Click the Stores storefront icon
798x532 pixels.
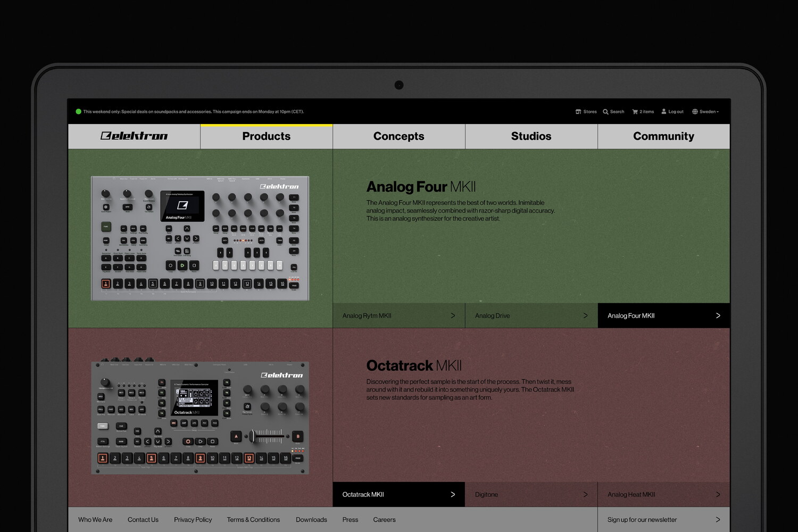578,112
